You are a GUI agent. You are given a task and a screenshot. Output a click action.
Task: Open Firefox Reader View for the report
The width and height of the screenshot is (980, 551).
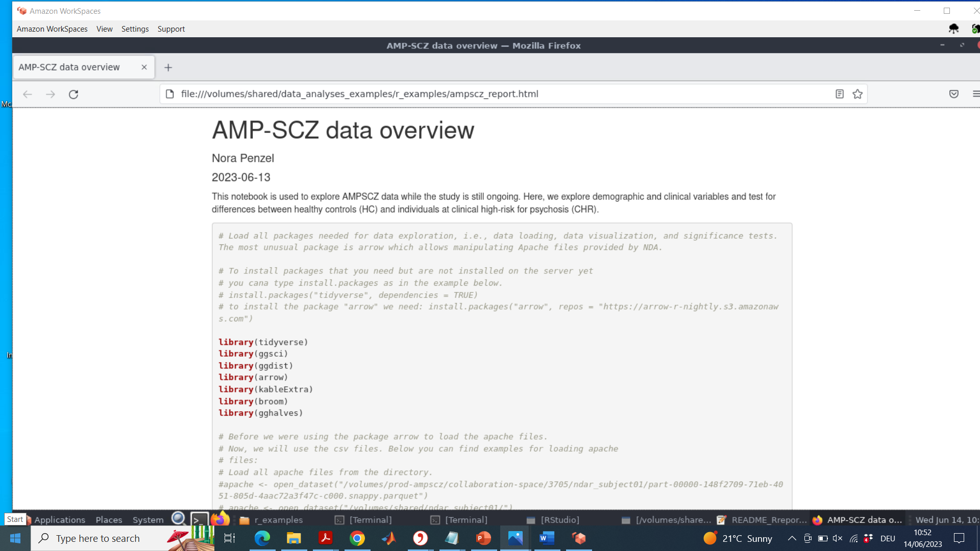pos(840,94)
